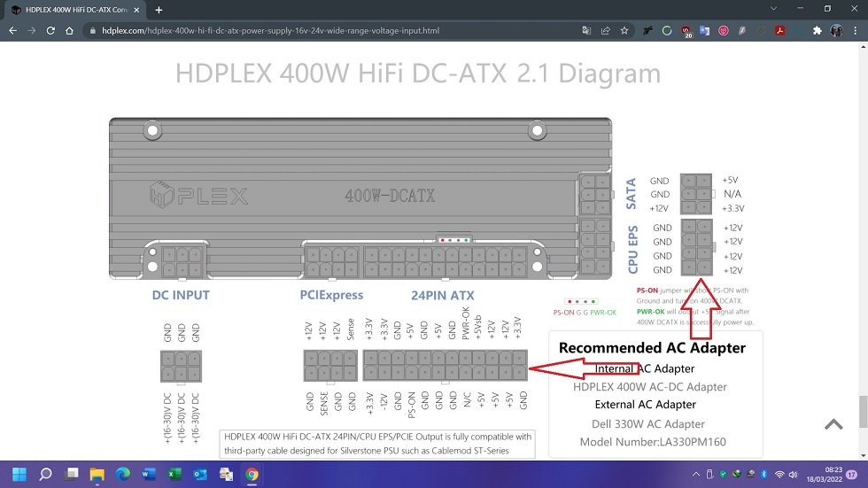
Task: Click the site lock icon in address bar
Action: tap(93, 30)
